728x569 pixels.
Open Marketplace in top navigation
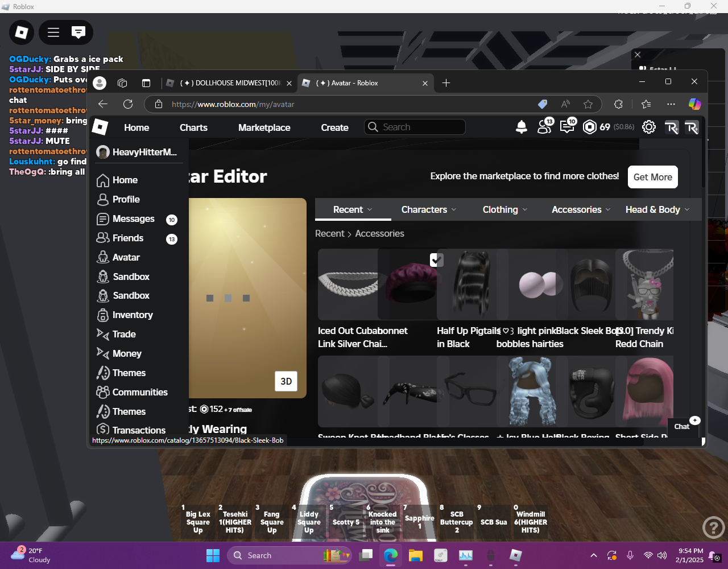(x=264, y=127)
